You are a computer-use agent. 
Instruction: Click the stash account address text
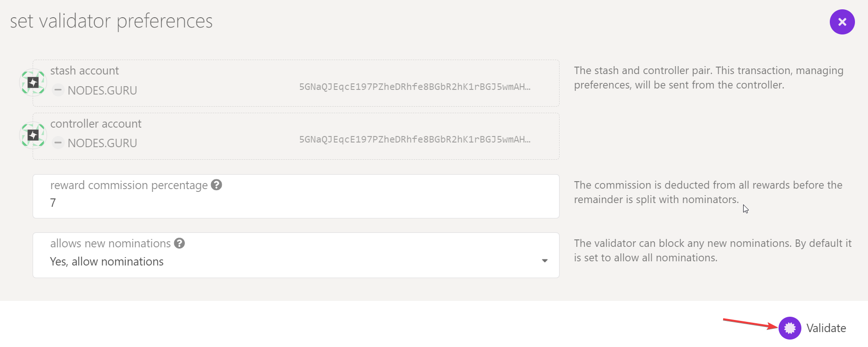(415, 87)
